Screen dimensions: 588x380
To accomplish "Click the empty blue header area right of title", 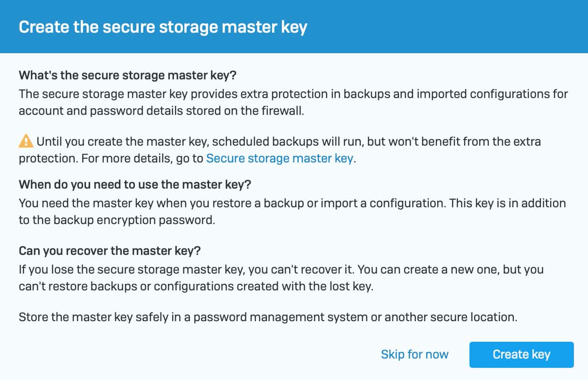I will pos(443,27).
